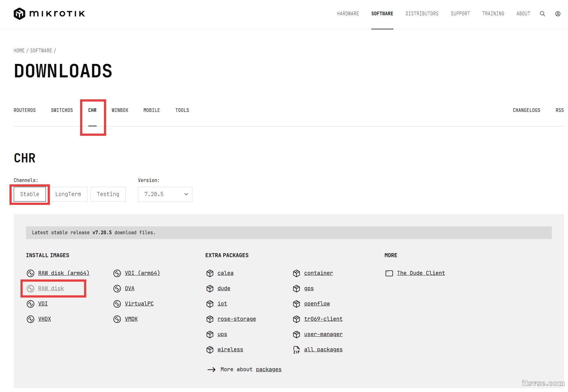Download the OVA install image

(130, 288)
